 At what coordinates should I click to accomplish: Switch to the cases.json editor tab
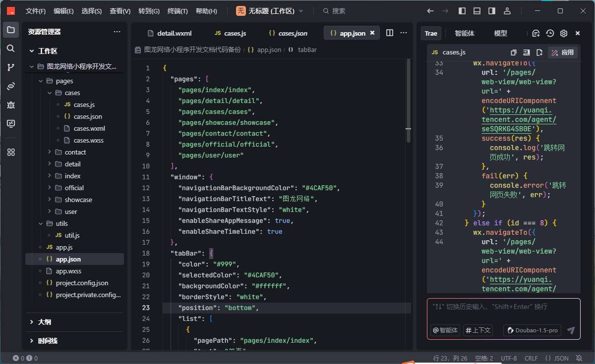288,33
